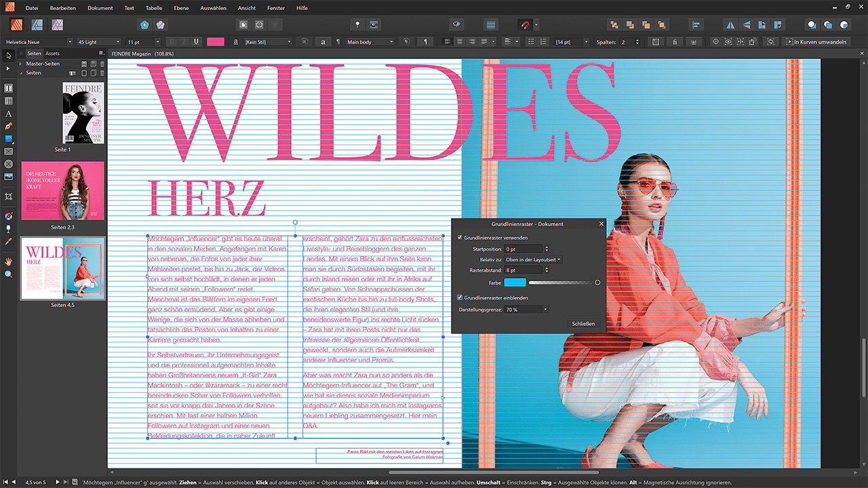Open the Fenster menu

coord(276,7)
